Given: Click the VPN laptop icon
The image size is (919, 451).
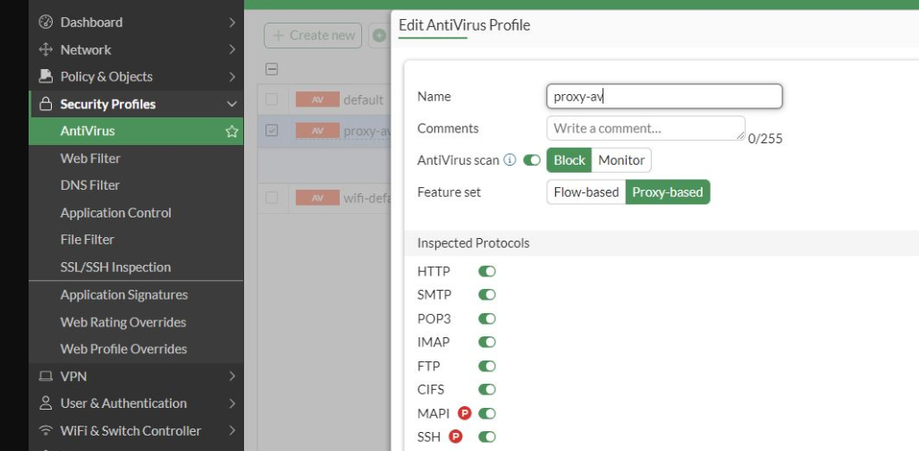Looking at the screenshot, I should click(x=45, y=376).
